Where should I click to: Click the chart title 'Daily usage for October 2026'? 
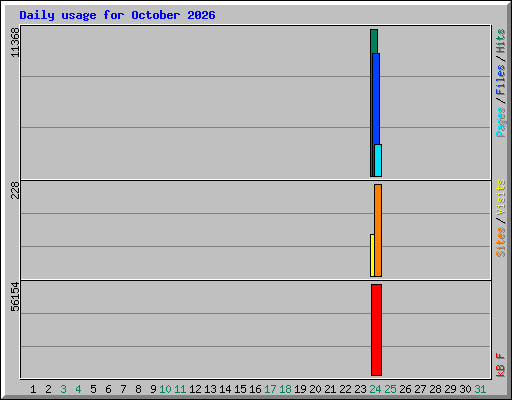[117, 15]
